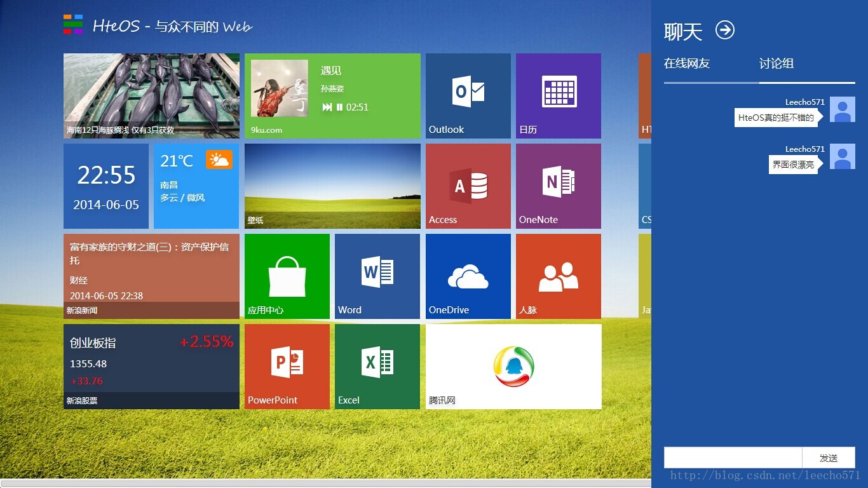The height and width of the screenshot is (488, 868).
Task: Open the 新浪股票 stock tile
Action: tap(151, 367)
